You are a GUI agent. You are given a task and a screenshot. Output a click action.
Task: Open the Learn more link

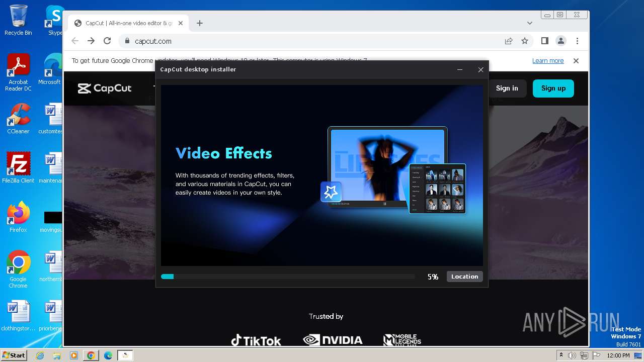click(x=548, y=61)
